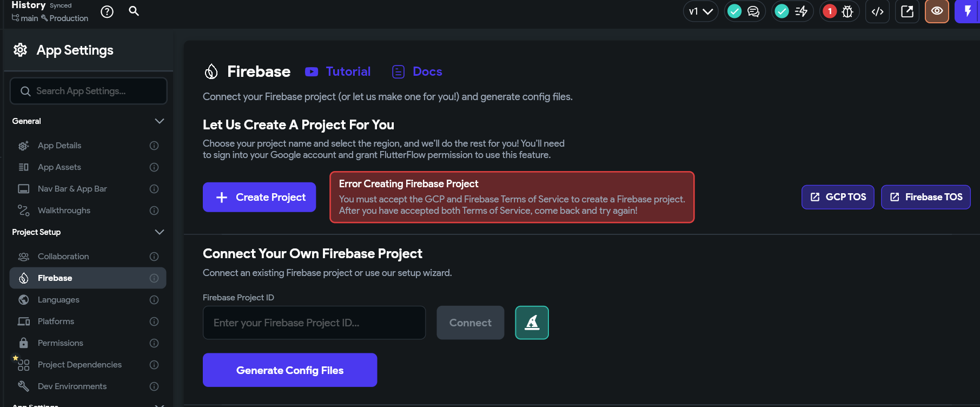Click the info icon for Languages
980x407 pixels.
point(154,300)
